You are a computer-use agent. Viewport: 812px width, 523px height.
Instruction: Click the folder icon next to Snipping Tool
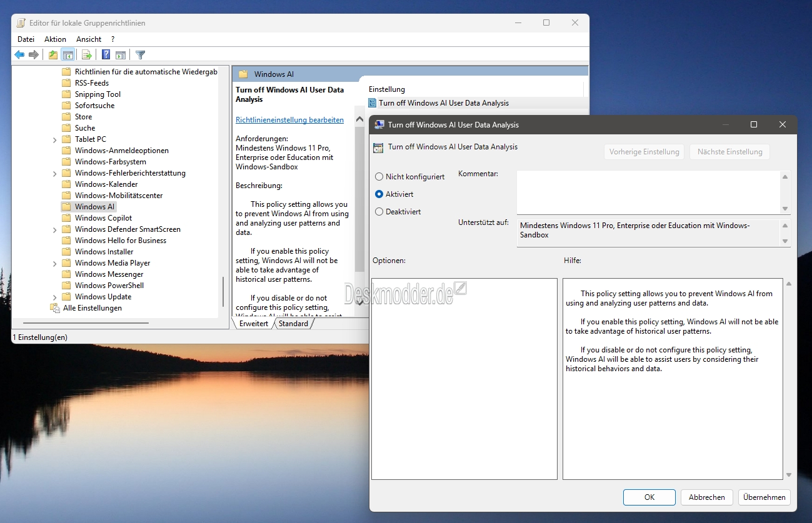(66, 94)
